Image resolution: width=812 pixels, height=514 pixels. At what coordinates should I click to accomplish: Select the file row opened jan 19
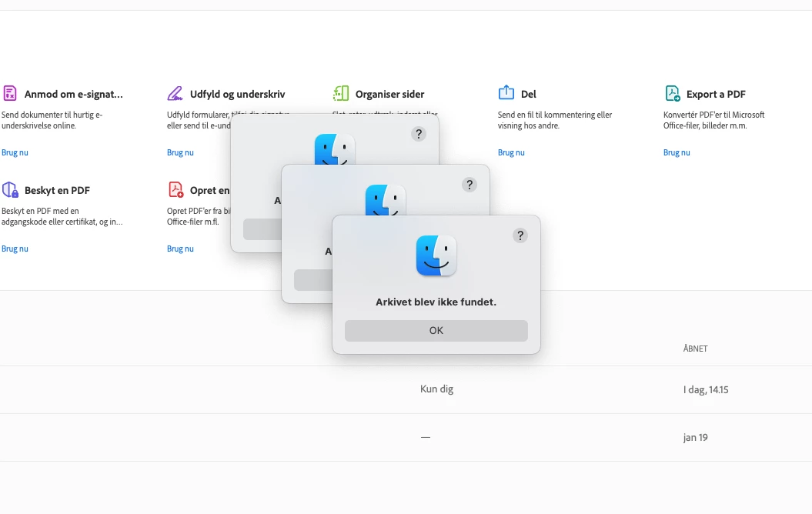(x=406, y=437)
